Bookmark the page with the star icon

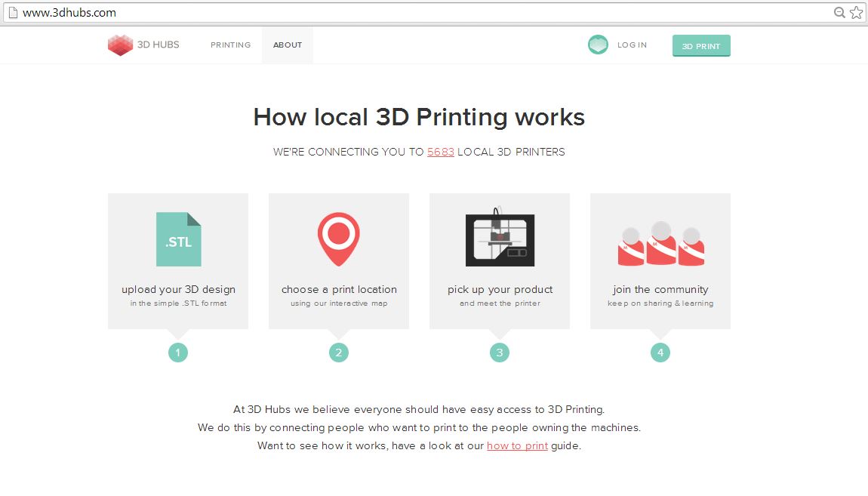[x=857, y=12]
